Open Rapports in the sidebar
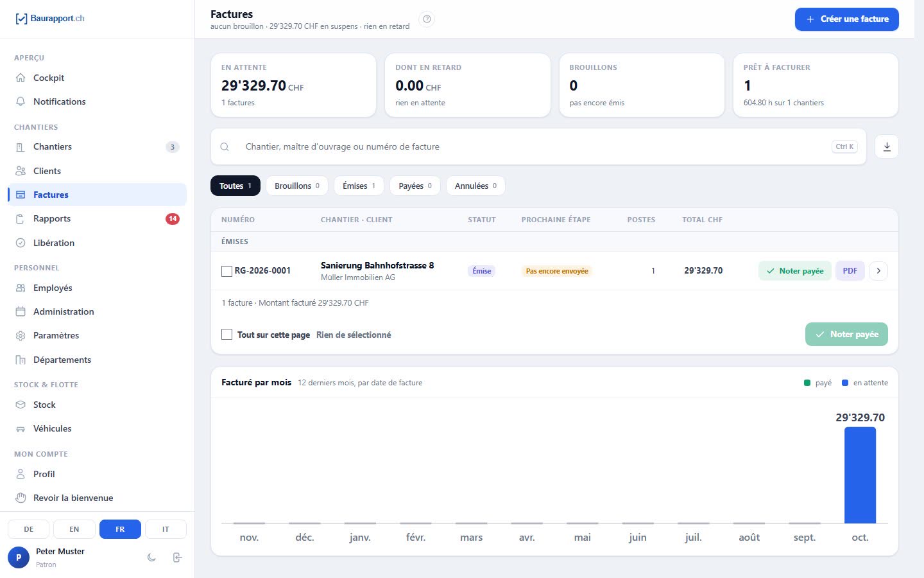 [x=97, y=218]
